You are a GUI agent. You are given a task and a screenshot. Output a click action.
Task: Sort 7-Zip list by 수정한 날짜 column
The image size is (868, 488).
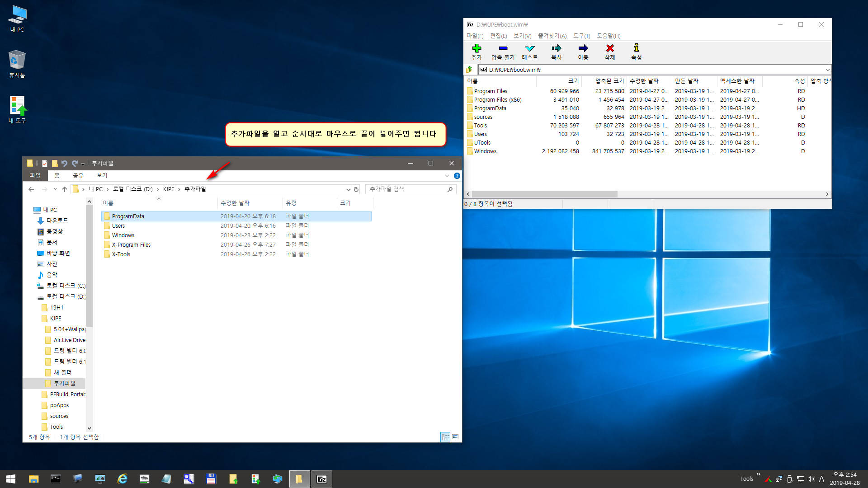[x=649, y=81]
